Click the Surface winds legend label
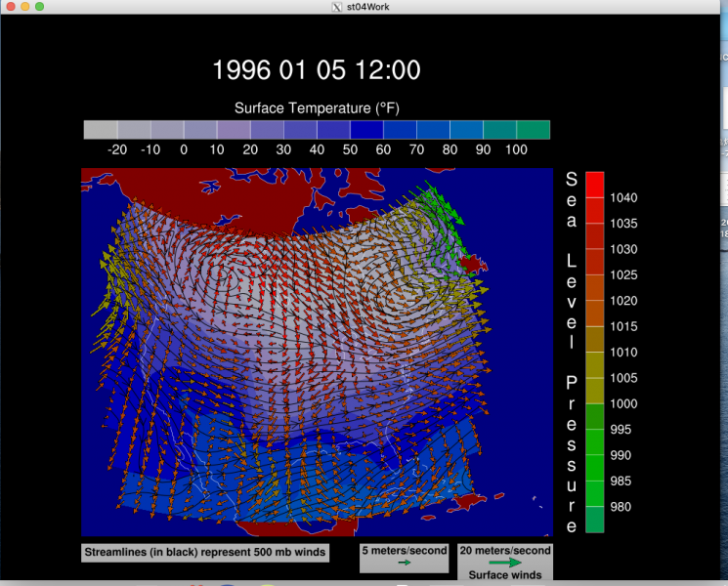The height and width of the screenshot is (586, 728). [x=504, y=575]
